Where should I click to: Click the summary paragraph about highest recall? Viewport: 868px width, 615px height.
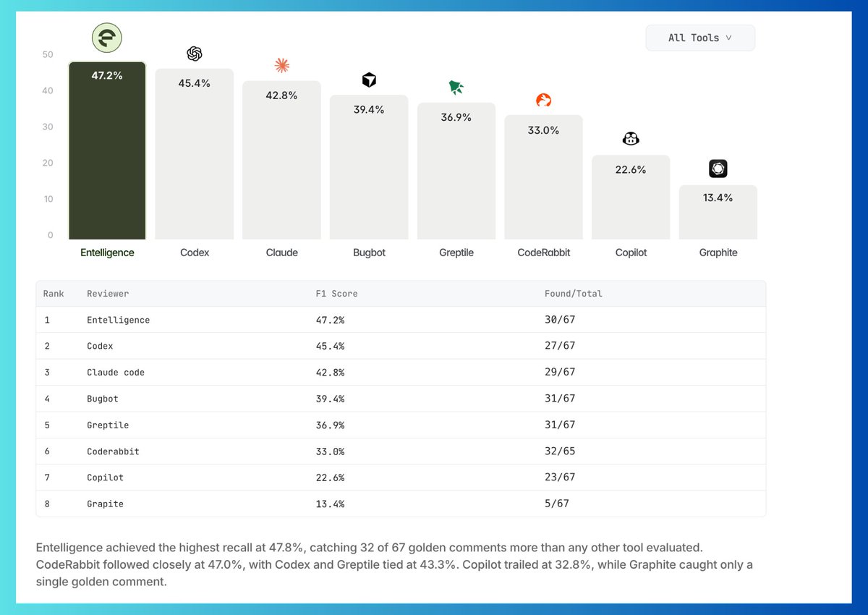(x=394, y=564)
